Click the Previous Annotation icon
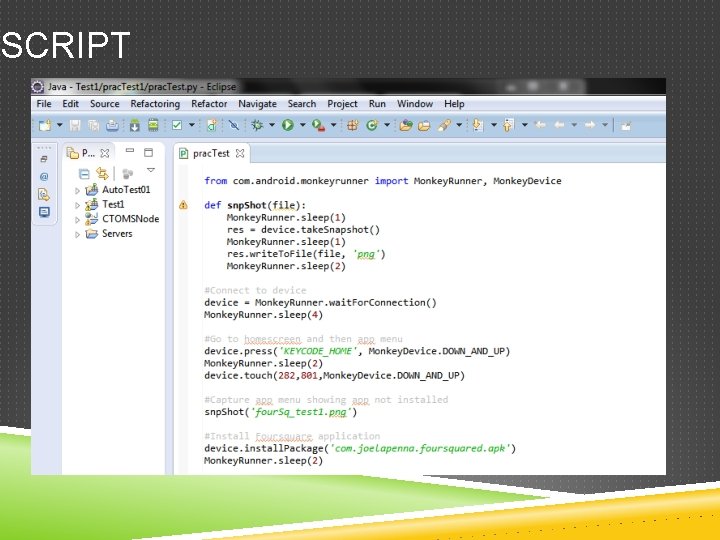The height and width of the screenshot is (540, 720). point(508,125)
